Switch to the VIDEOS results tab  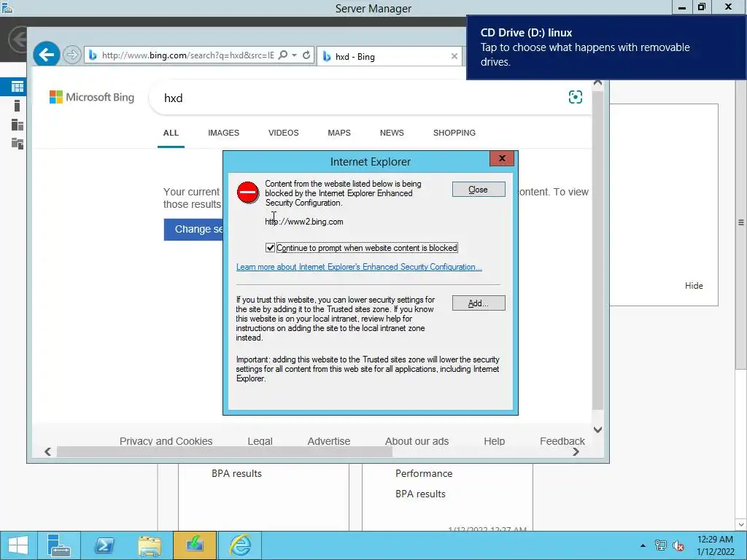[x=284, y=133]
